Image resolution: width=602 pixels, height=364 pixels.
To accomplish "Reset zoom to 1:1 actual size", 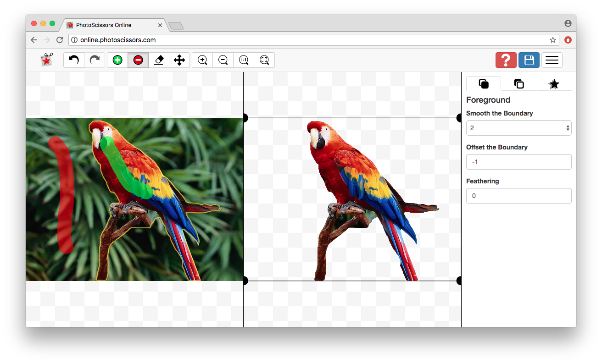I will [244, 60].
